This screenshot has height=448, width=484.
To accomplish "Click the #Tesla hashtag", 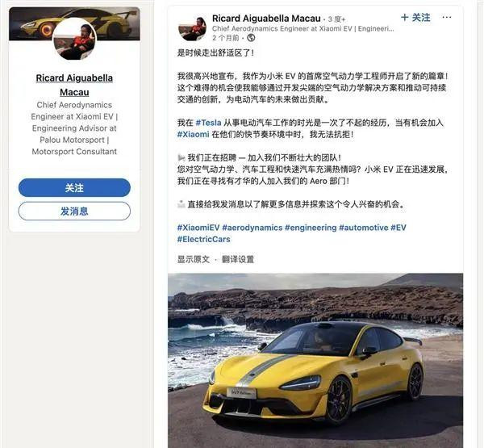I will point(208,123).
